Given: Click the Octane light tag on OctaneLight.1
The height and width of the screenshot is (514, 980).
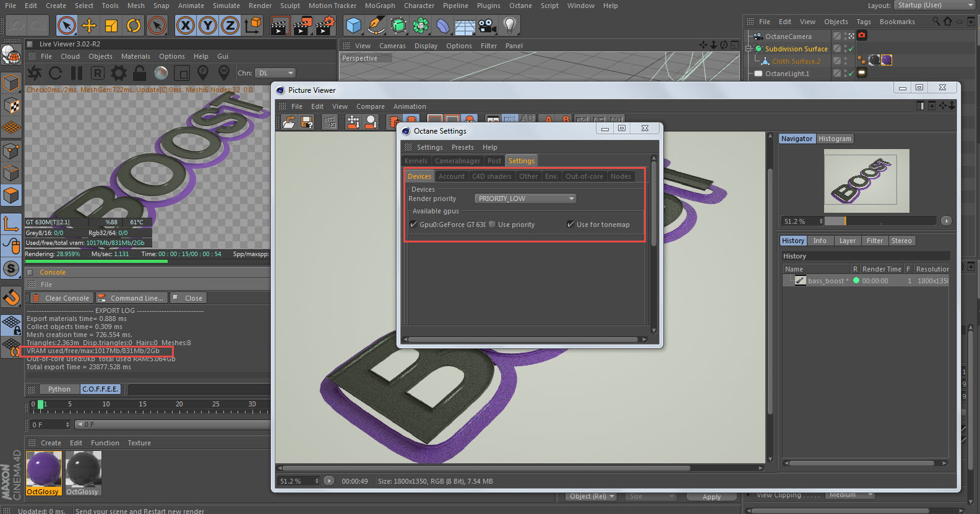Looking at the screenshot, I should (861, 73).
